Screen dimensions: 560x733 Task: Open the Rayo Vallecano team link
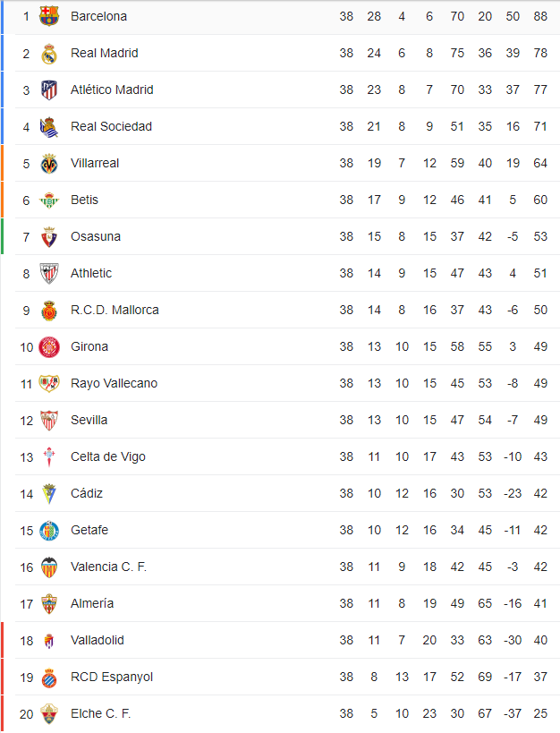114,383
